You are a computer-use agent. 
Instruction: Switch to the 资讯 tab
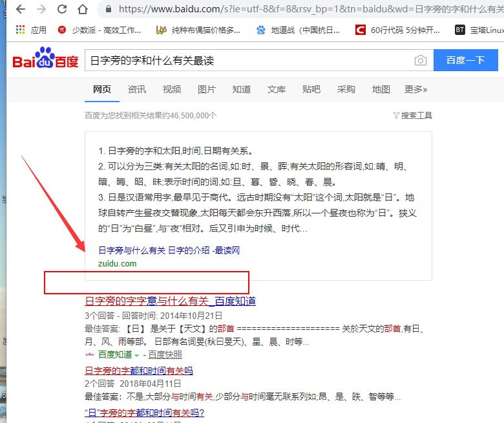click(x=137, y=89)
